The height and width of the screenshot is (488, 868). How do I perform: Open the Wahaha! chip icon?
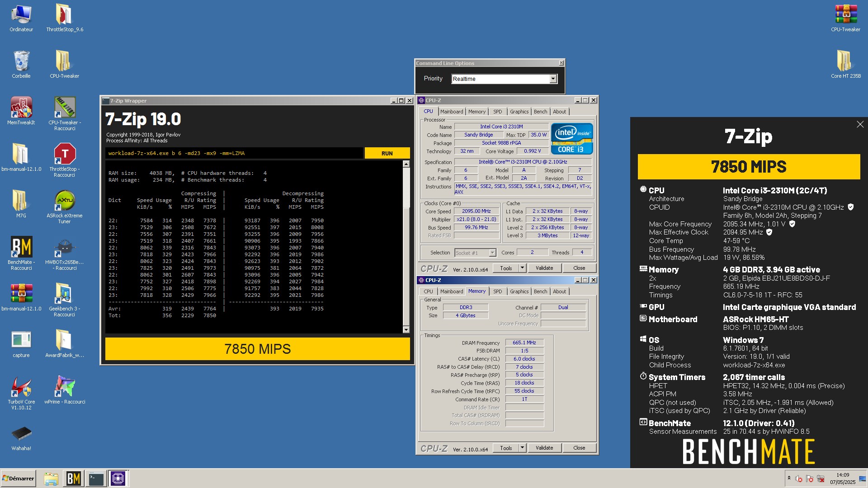21,438
